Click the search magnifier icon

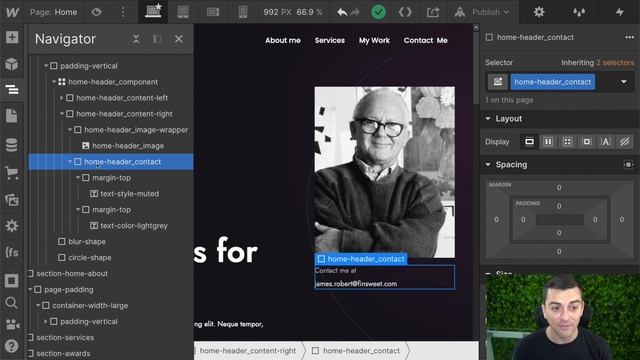click(12, 302)
